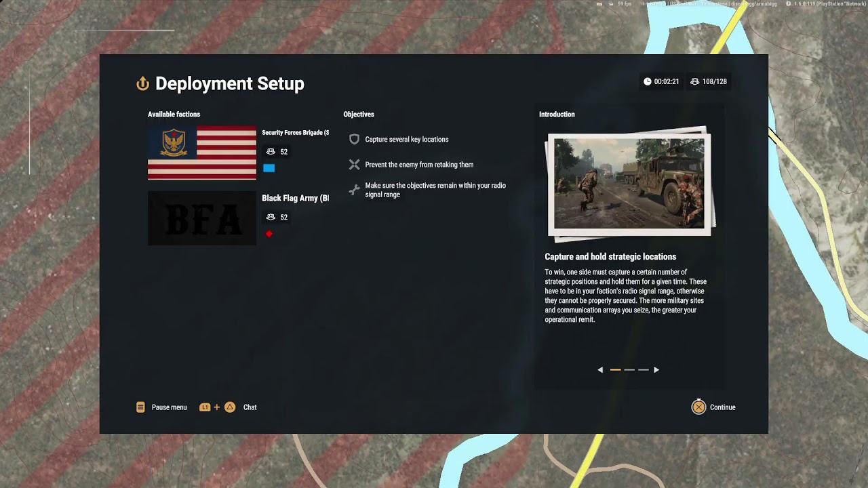The height and width of the screenshot is (488, 868).
Task: Click the shield icon beside Capture objective
Action: click(x=354, y=139)
